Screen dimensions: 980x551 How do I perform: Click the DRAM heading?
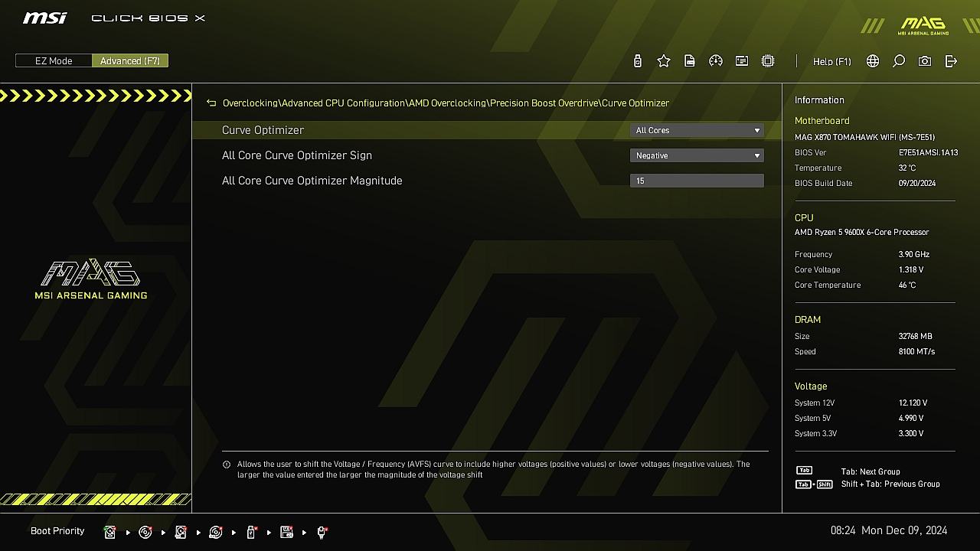coord(808,320)
